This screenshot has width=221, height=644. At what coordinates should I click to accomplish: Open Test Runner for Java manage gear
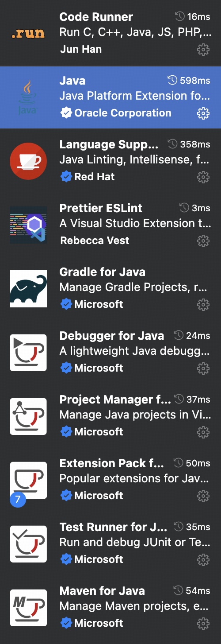tap(203, 560)
